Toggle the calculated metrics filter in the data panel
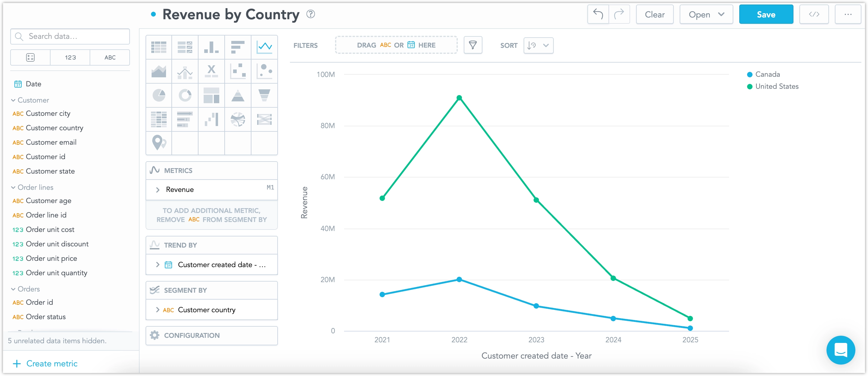868x376 pixels. pos(30,57)
